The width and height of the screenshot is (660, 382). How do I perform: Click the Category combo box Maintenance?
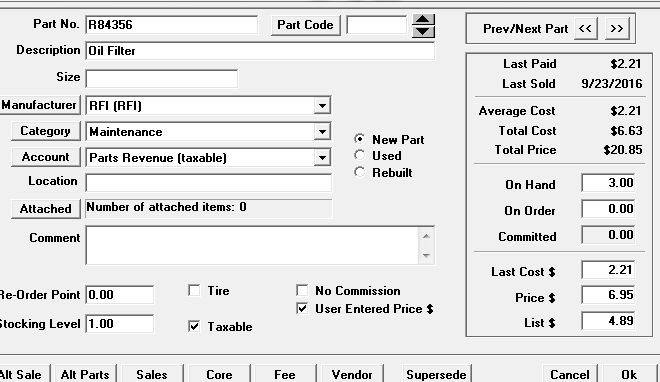[x=208, y=132]
